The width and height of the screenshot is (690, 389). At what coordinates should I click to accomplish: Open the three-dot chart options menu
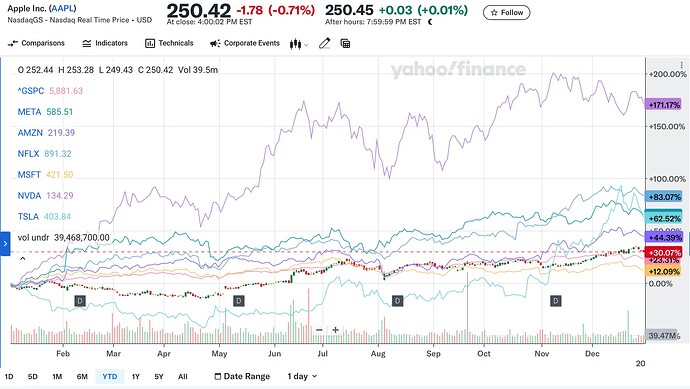click(x=681, y=66)
